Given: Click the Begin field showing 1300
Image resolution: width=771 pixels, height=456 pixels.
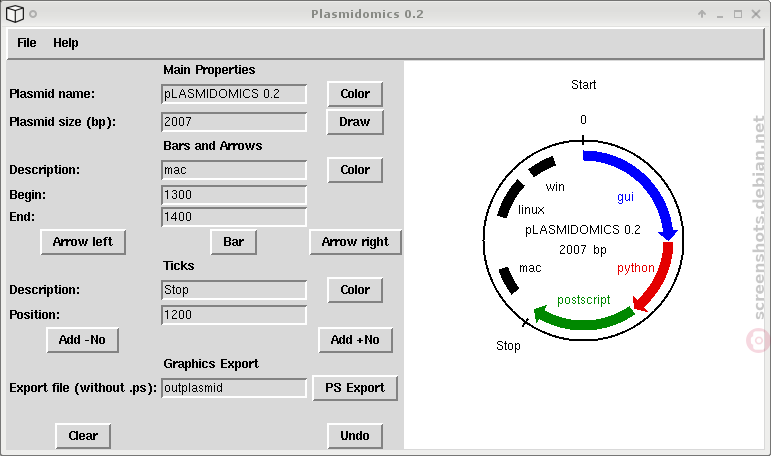Looking at the screenshot, I should click(x=234, y=195).
